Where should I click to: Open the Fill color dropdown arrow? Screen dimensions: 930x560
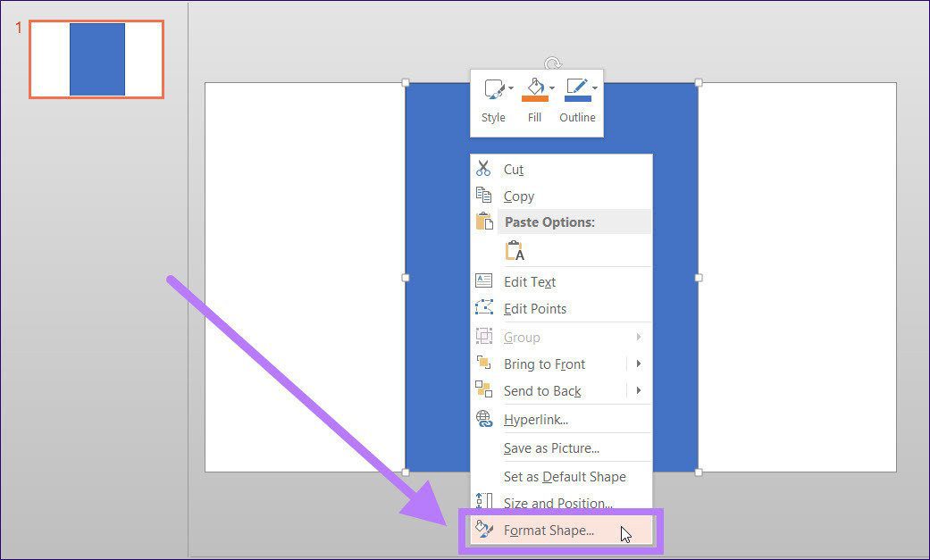click(x=552, y=88)
